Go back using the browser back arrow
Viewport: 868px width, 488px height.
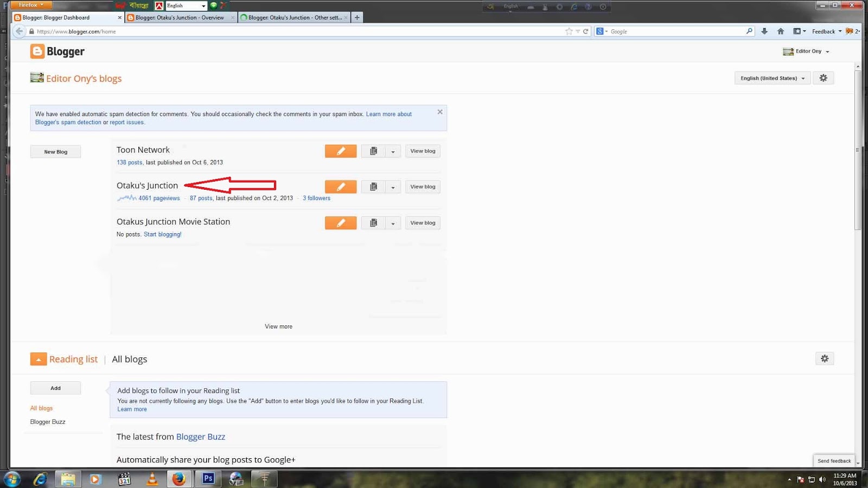pyautogui.click(x=20, y=31)
